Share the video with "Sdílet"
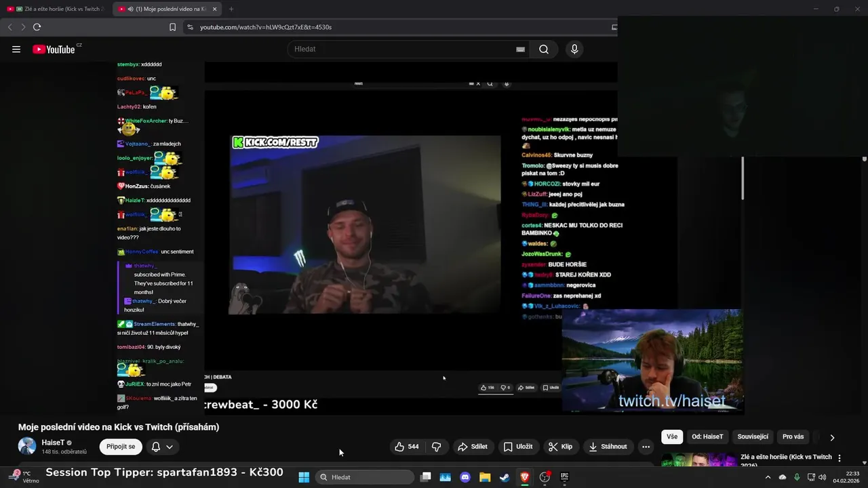This screenshot has height=488, width=868. point(473,447)
